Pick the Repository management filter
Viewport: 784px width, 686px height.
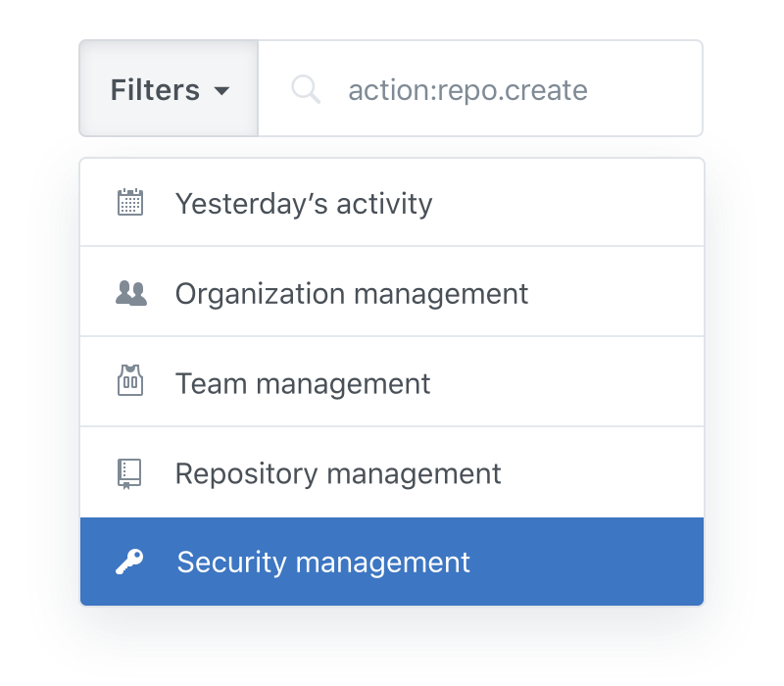point(392,472)
